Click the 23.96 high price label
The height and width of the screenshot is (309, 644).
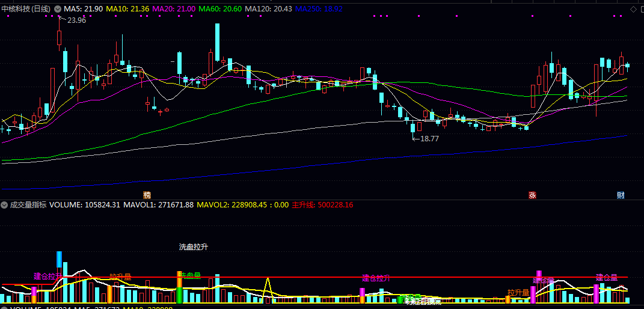coord(76,20)
